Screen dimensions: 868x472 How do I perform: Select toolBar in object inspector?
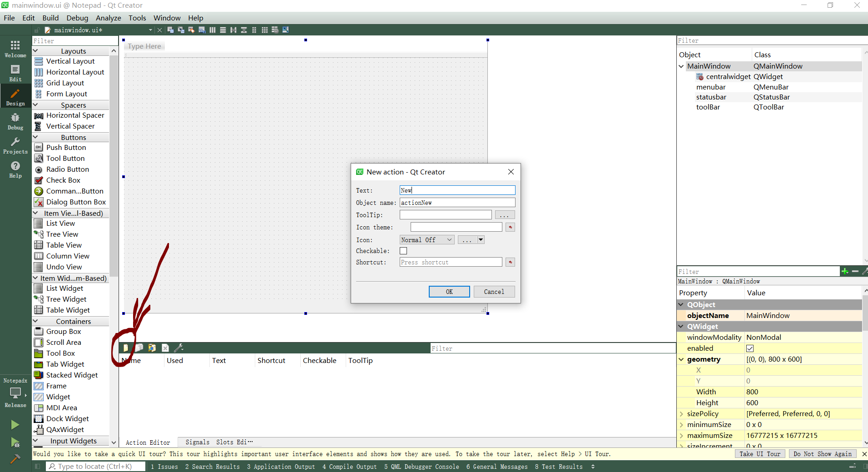tap(708, 107)
